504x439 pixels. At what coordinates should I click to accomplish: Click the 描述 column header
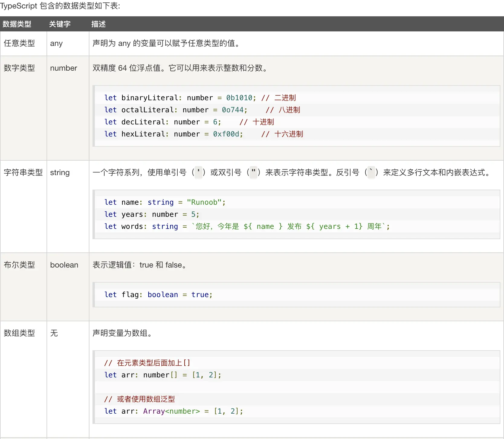point(99,24)
